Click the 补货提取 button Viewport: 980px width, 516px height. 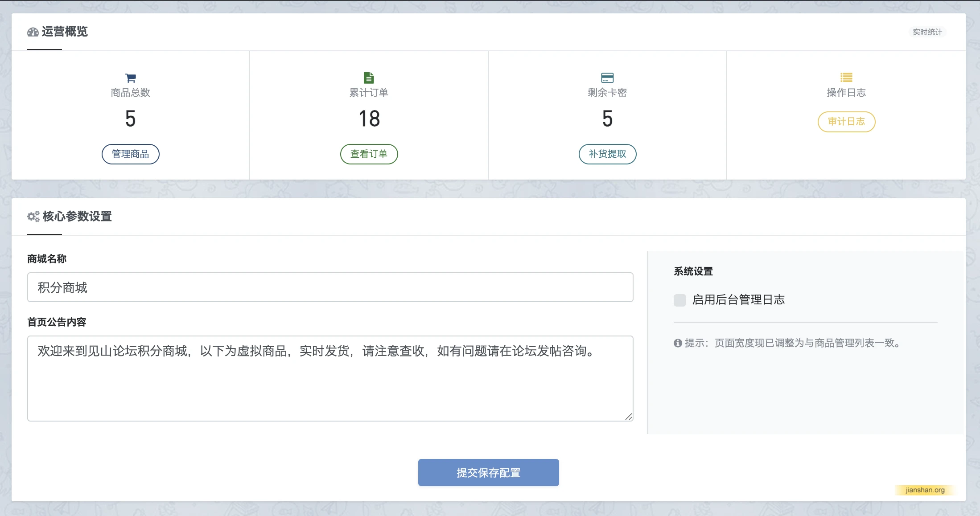click(x=608, y=154)
